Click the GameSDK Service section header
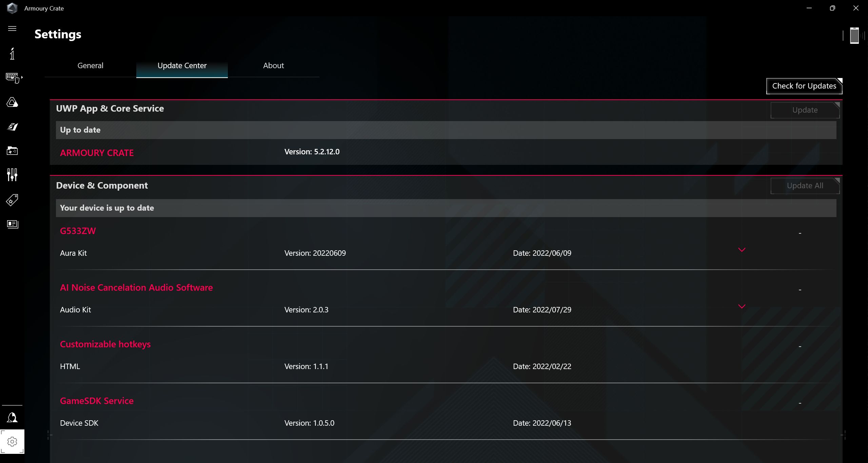 96,400
